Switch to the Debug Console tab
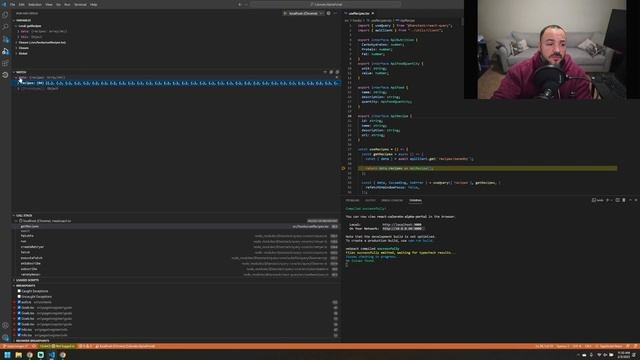640x360 pixels. (392, 200)
